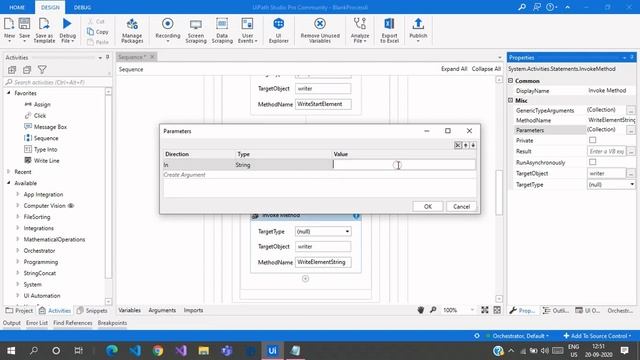Open the Output panel
Screen dimensions: 640x360
tap(11, 323)
